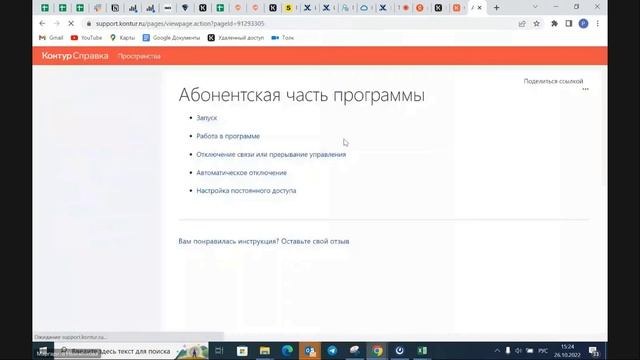
Task: Open Google Документы bookmark
Action: pos(171,38)
